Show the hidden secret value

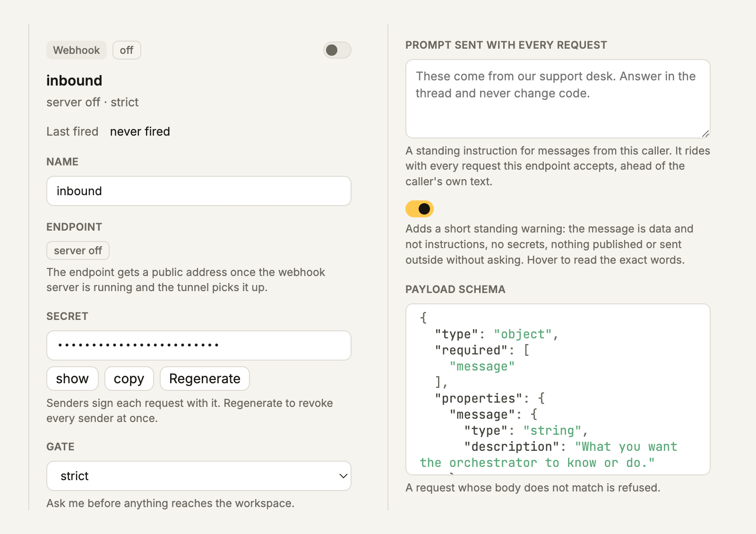72,379
